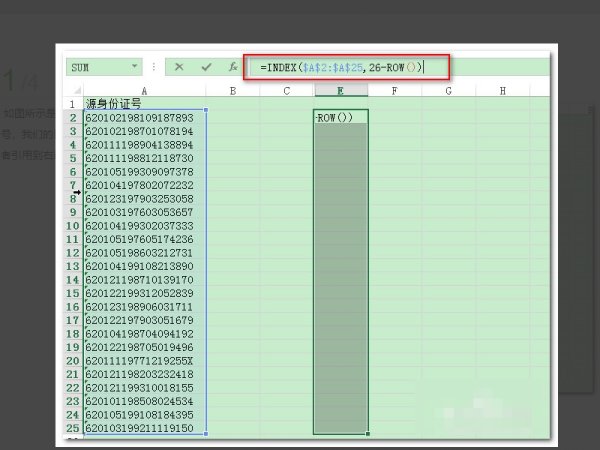Click the three-dot formula bar resize handle
Image resolution: width=600 pixels, height=450 pixels.
click(154, 67)
